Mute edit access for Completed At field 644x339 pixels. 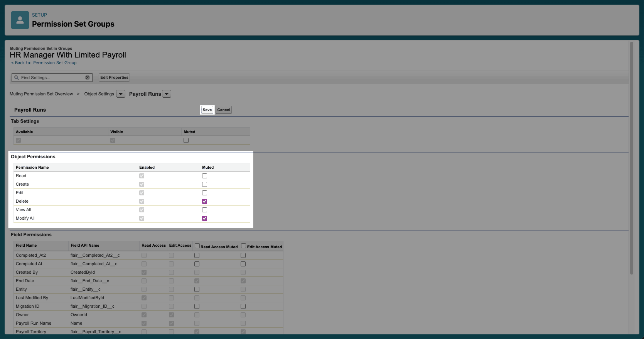[x=243, y=264]
